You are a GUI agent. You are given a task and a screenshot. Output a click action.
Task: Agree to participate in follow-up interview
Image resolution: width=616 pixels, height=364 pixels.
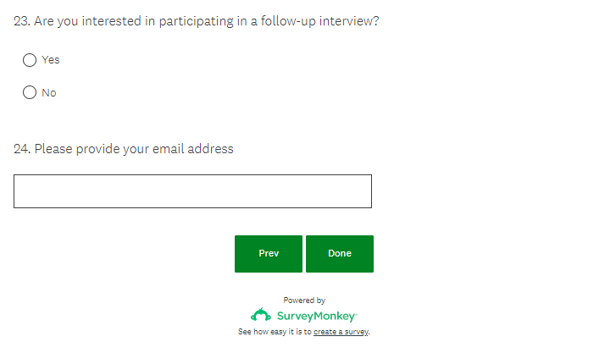[x=30, y=60]
